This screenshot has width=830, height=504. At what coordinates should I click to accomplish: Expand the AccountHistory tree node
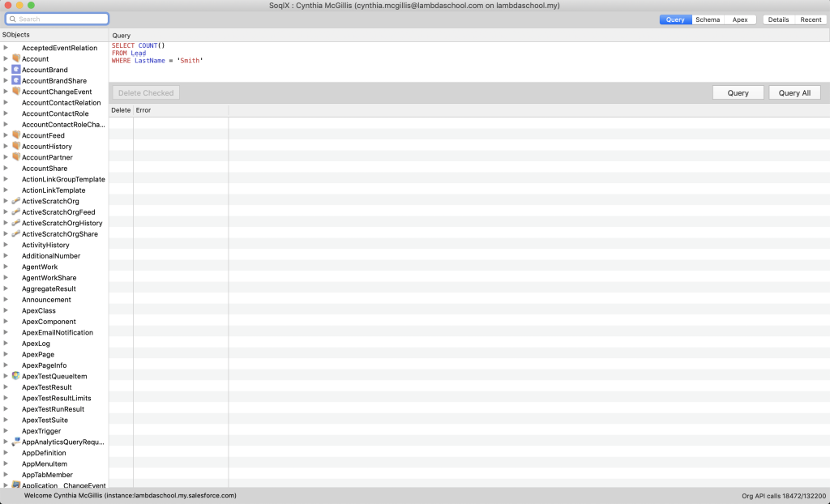[6, 147]
